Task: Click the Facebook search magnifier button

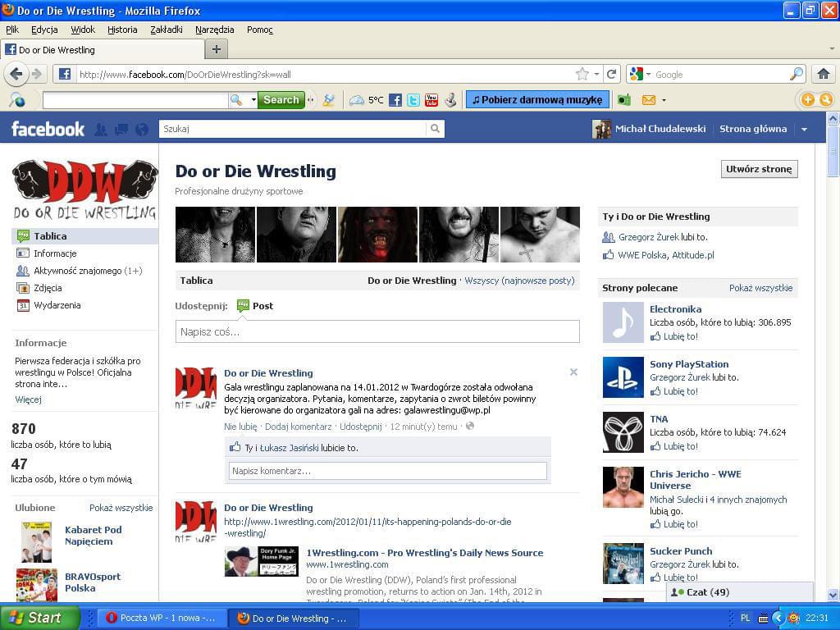Action: 435,129
